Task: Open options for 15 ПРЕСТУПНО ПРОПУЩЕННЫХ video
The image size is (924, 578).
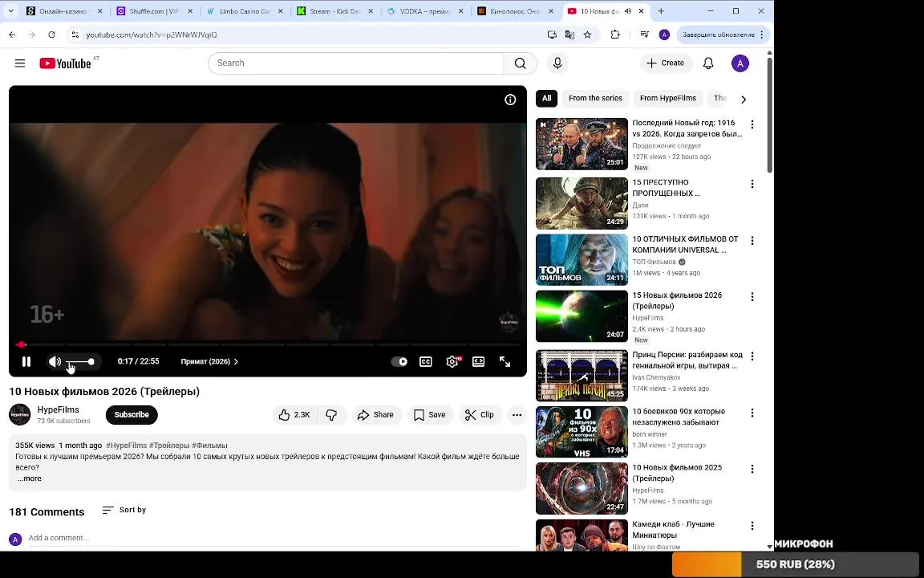Action: (x=752, y=184)
